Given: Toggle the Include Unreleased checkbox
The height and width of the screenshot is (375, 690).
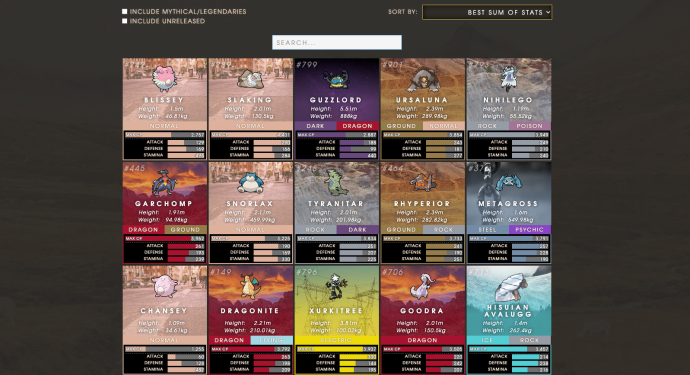Looking at the screenshot, I should click(125, 21).
